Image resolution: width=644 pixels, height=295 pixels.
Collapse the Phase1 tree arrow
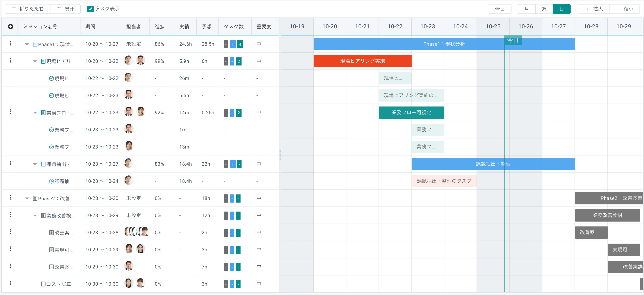(27, 44)
